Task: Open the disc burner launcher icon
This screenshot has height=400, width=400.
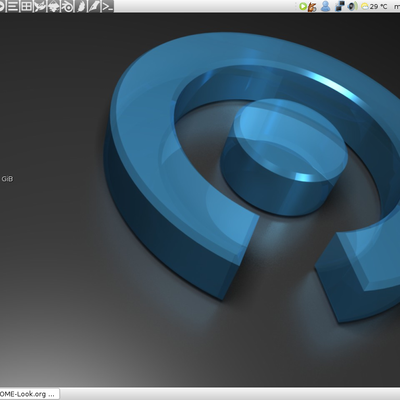Action: click(x=67, y=6)
